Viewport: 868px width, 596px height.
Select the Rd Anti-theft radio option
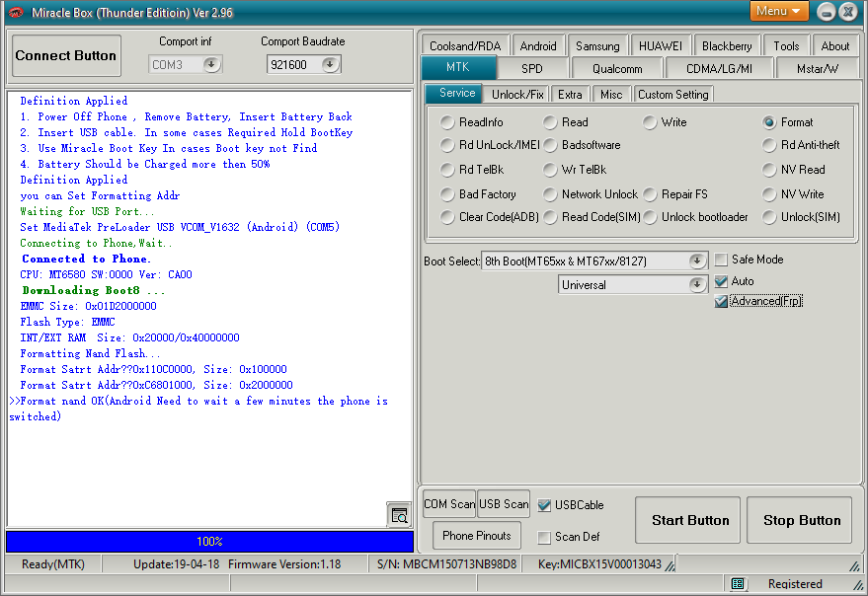tap(801, 145)
